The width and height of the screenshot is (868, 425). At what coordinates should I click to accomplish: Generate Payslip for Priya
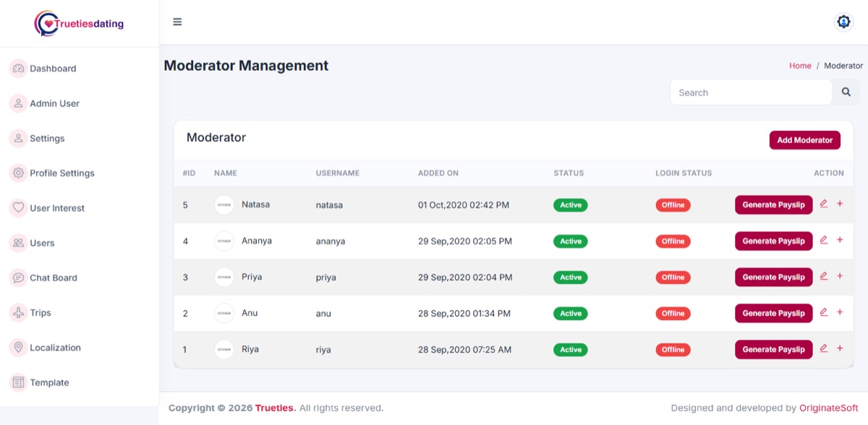(x=773, y=277)
